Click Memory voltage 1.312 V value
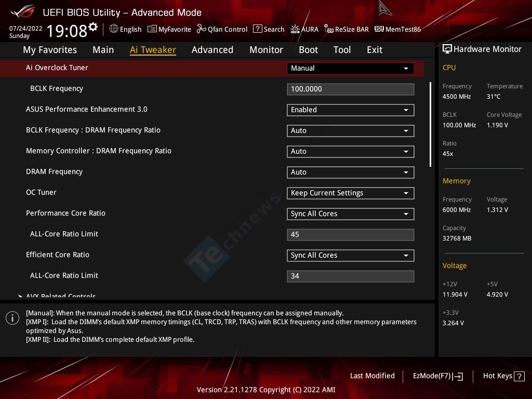Image resolution: width=532 pixels, height=399 pixels. [x=497, y=210]
